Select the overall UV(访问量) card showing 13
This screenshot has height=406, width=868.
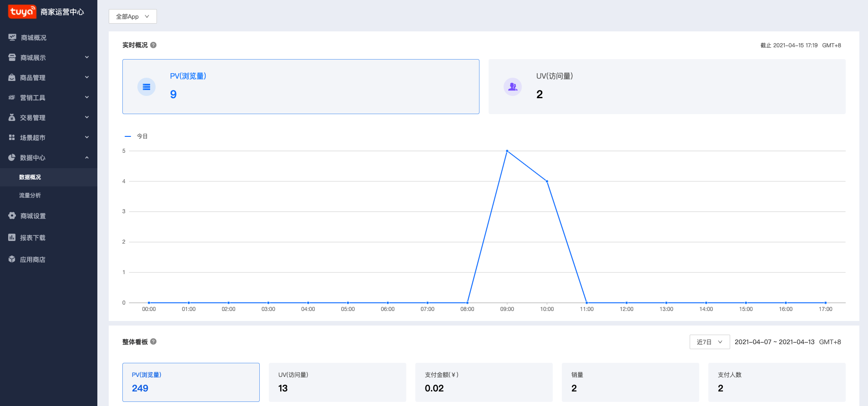click(x=338, y=382)
